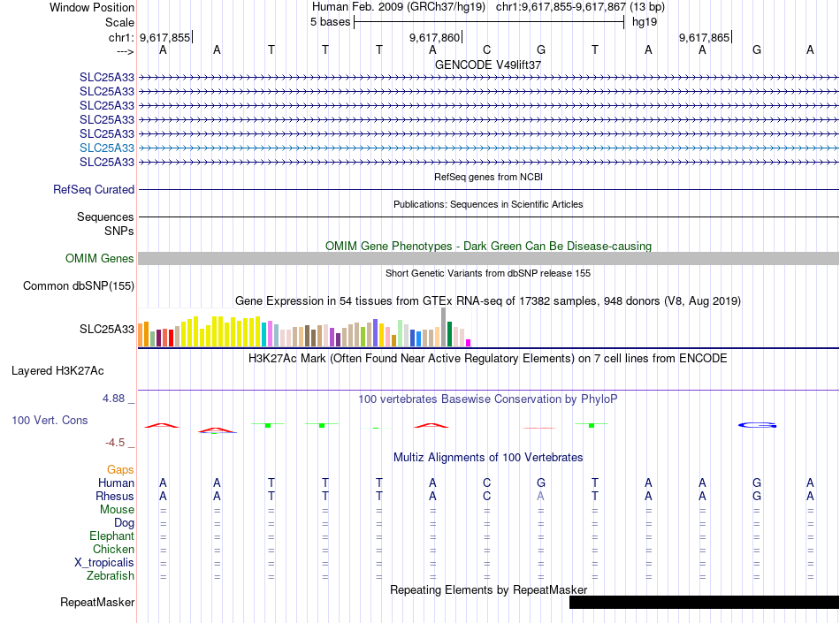Open the H3K27Ac Mark track title
This screenshot has width=840, height=623.
pyautogui.click(x=488, y=358)
